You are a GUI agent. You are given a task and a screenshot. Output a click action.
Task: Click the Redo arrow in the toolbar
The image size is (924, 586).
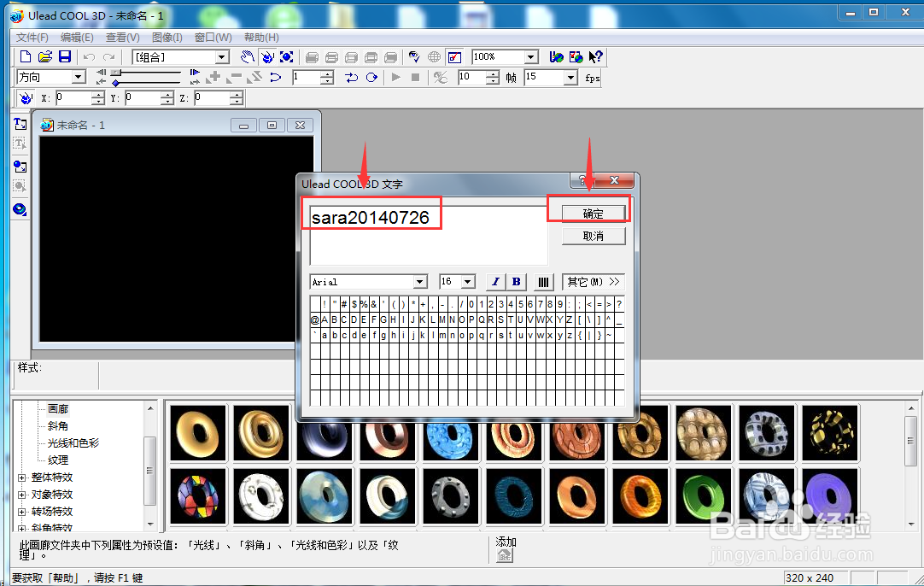point(109,56)
